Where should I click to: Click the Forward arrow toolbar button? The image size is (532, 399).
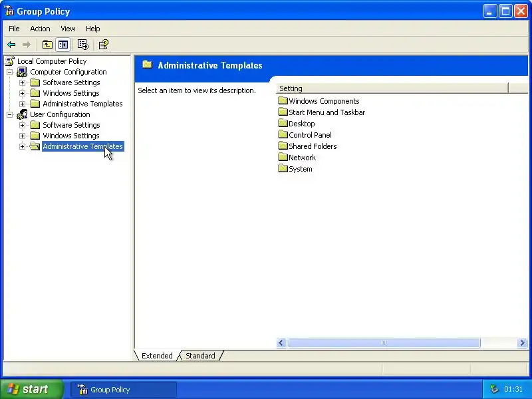pos(26,45)
